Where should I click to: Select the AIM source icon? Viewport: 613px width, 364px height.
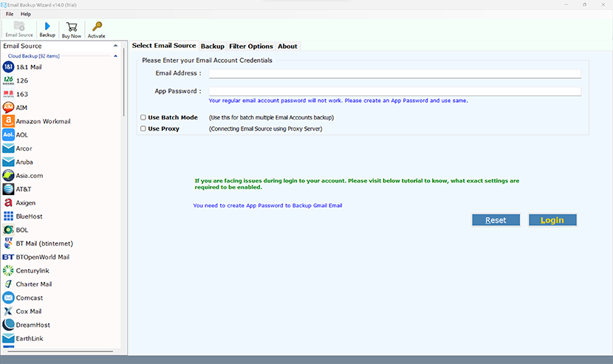point(8,108)
